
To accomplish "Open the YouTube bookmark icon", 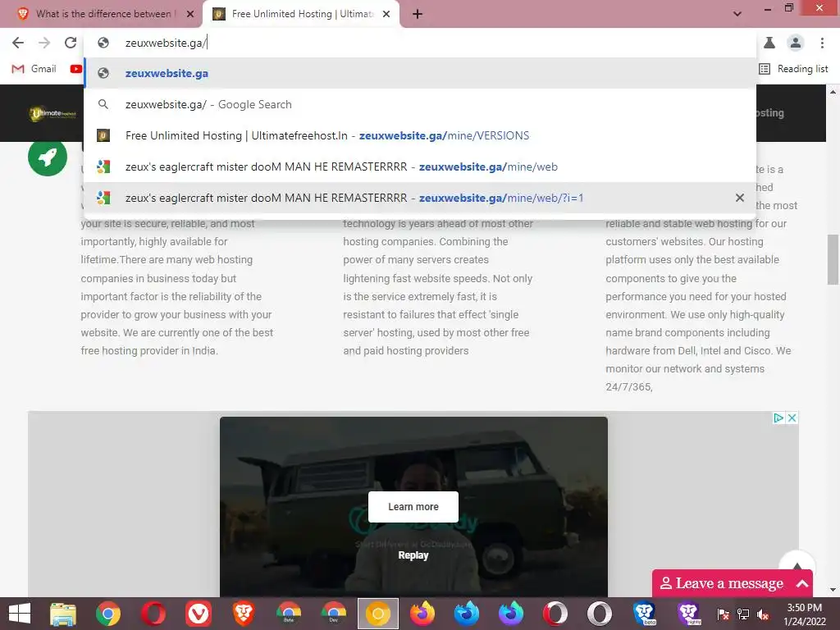I will point(76,69).
